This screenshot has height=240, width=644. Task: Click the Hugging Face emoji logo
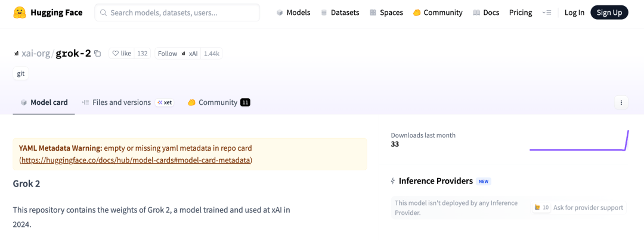pyautogui.click(x=20, y=13)
